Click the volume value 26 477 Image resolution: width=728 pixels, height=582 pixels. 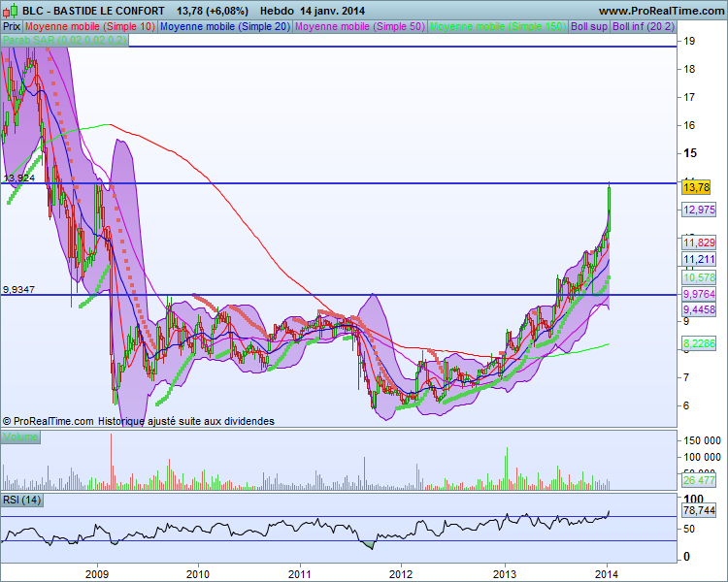pos(699,480)
